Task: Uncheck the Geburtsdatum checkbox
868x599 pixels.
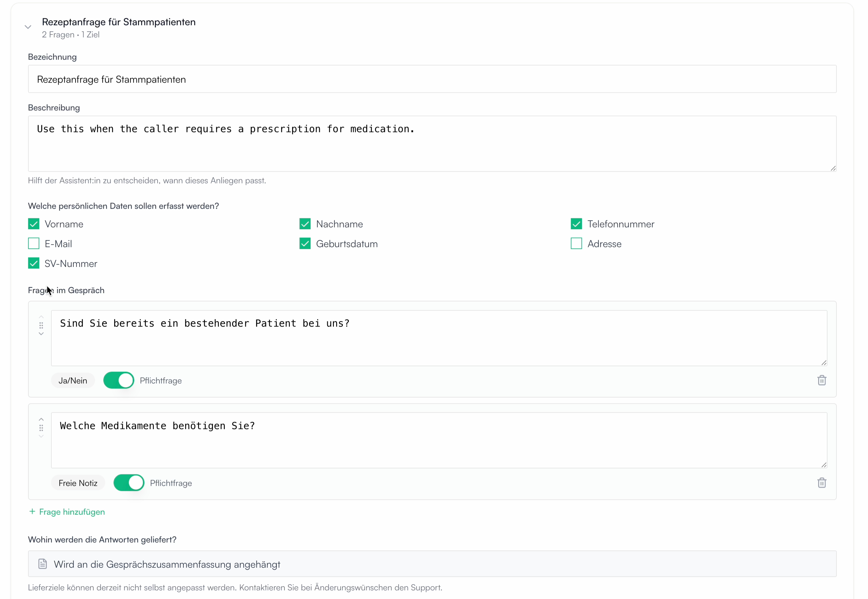Action: [x=305, y=244]
